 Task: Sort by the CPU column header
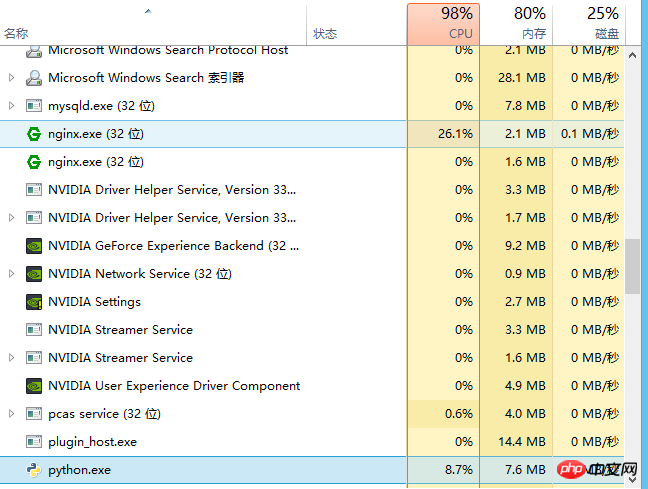click(443, 22)
